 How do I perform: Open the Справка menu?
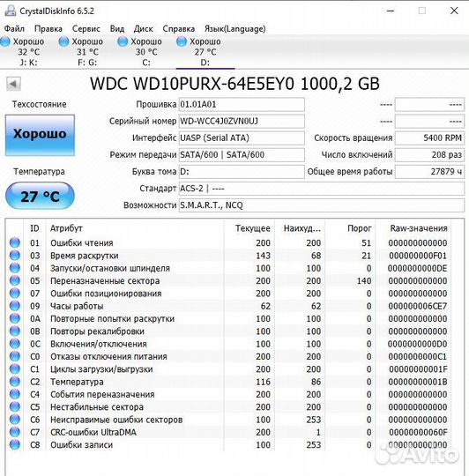178,29
